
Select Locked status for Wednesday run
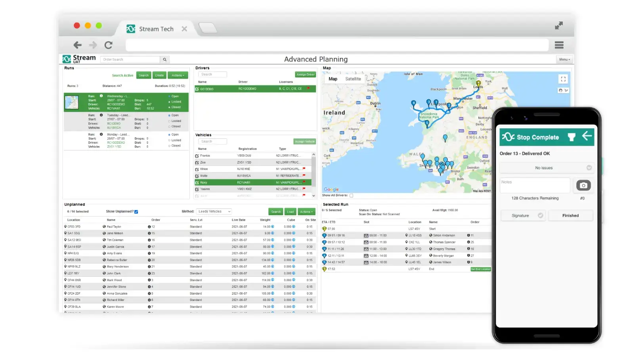(169, 102)
